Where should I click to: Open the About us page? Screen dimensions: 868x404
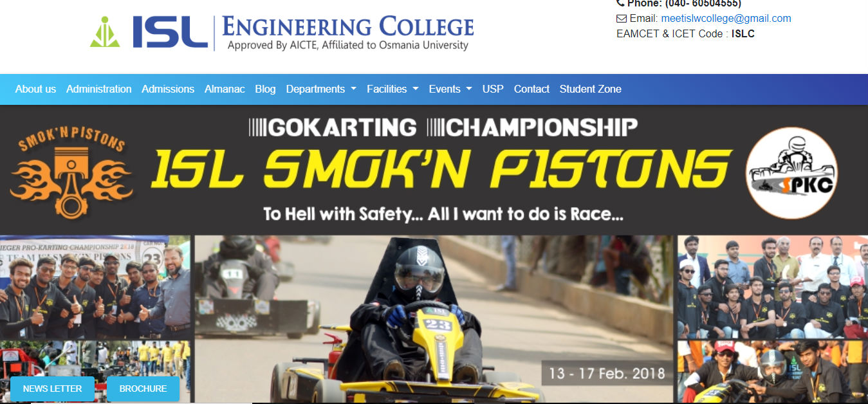(35, 89)
